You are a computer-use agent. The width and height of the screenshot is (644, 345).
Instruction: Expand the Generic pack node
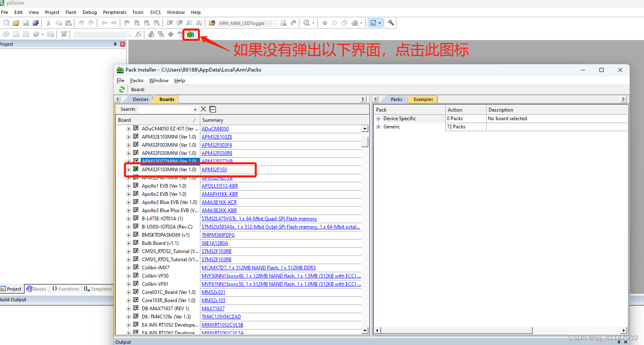(379, 127)
